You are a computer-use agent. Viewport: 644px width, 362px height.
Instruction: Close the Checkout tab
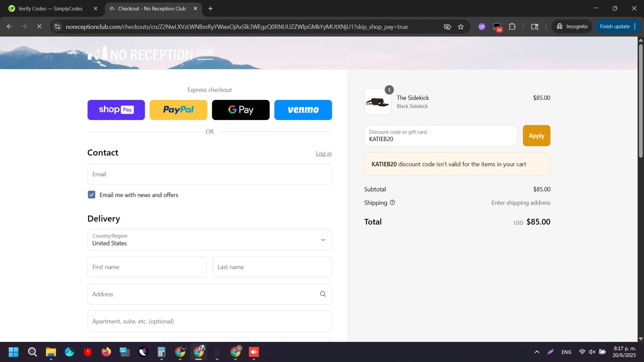(x=195, y=9)
